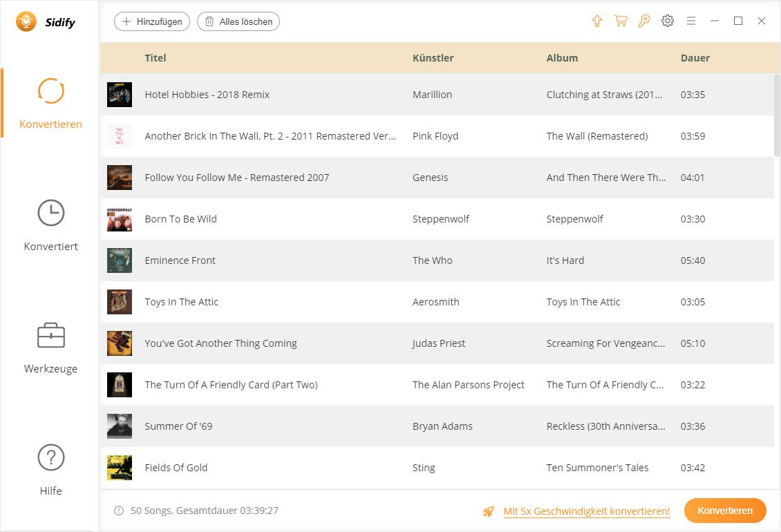Open the shopping cart purchase icon
The height and width of the screenshot is (532, 781).
[x=621, y=21]
